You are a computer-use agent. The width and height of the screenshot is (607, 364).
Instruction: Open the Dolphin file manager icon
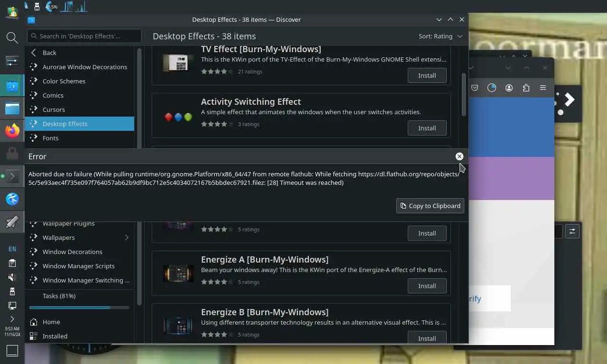coord(12,109)
